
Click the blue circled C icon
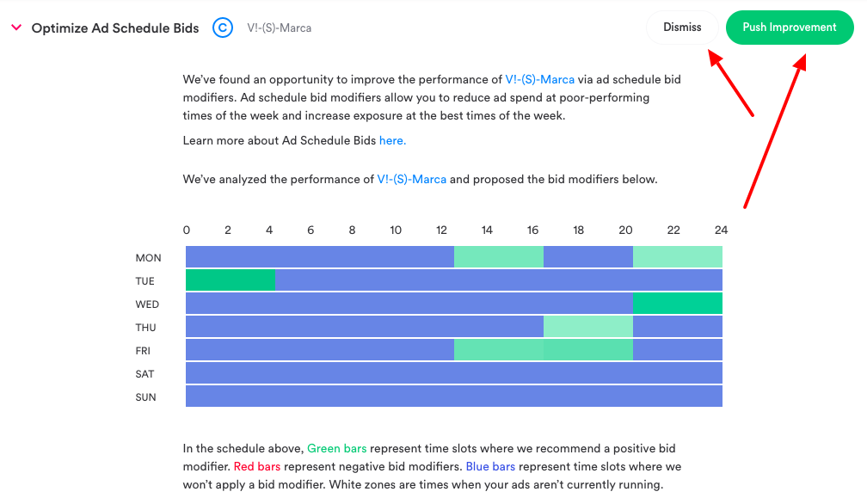pyautogui.click(x=223, y=28)
